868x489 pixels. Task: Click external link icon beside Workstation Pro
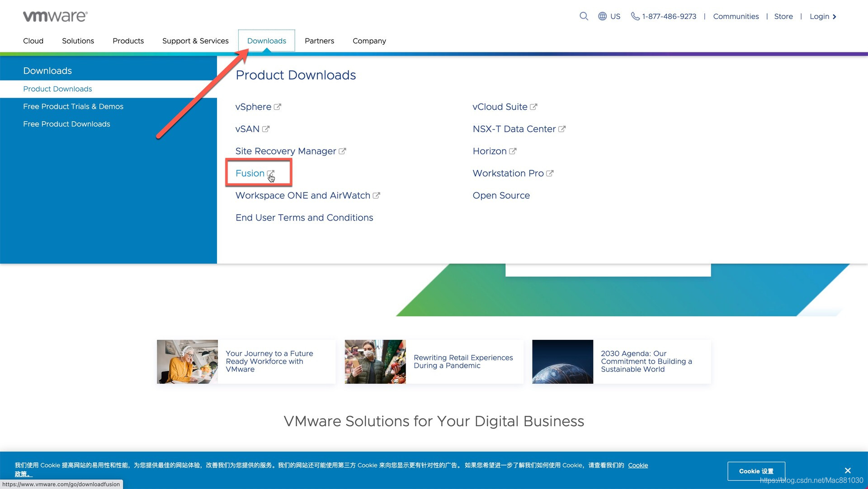550,174
